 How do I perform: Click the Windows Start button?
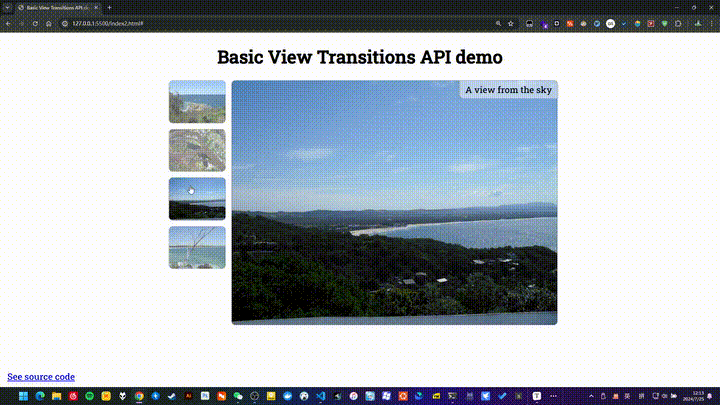click(23, 396)
